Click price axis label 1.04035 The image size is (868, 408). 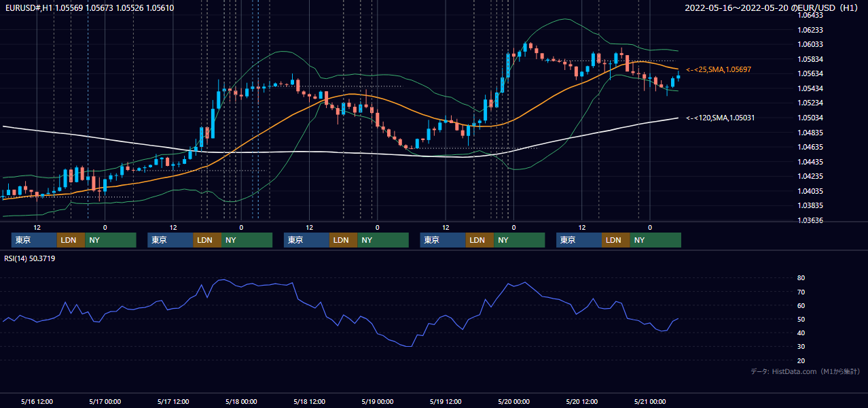click(x=810, y=191)
